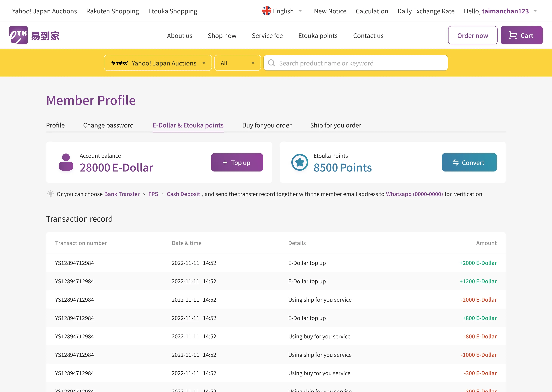Viewport: 552px width, 392px height.
Task: Click the lightbulb tip icon
Action: tap(50, 194)
